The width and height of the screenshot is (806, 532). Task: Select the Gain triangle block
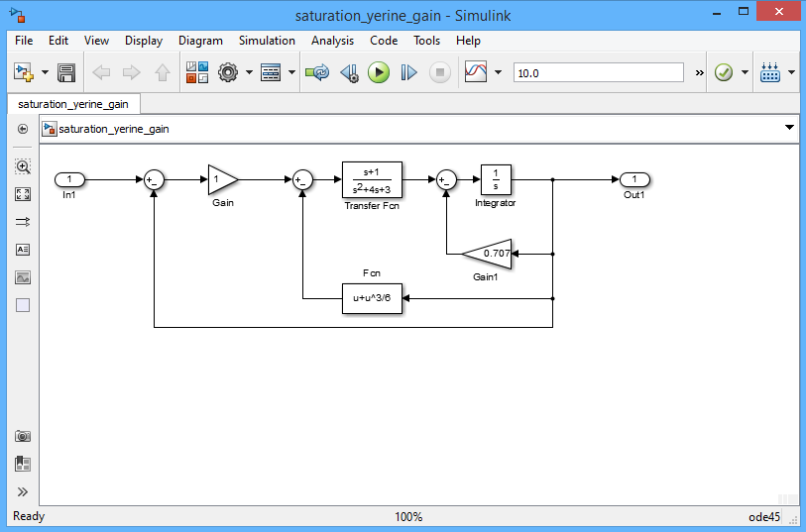pyautogui.click(x=223, y=179)
